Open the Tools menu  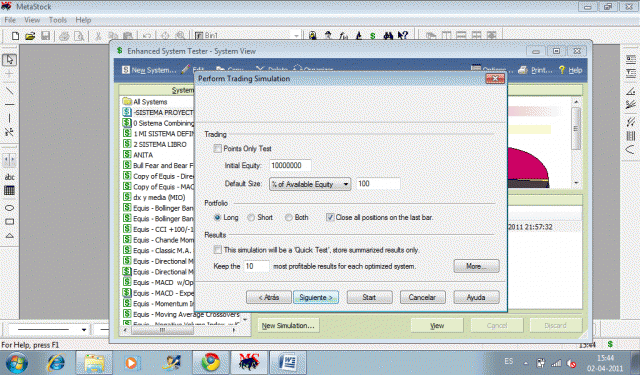58,20
